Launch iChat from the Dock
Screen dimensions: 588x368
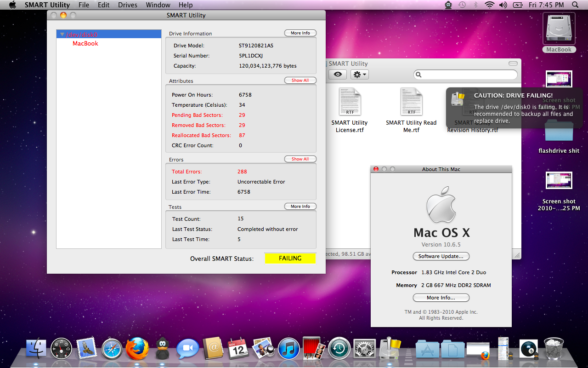pos(188,349)
